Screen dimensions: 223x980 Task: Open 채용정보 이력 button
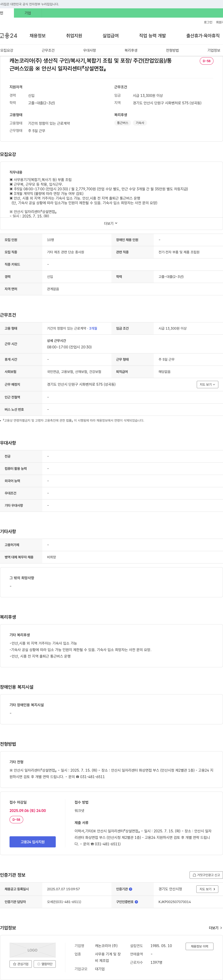click(x=199, y=946)
